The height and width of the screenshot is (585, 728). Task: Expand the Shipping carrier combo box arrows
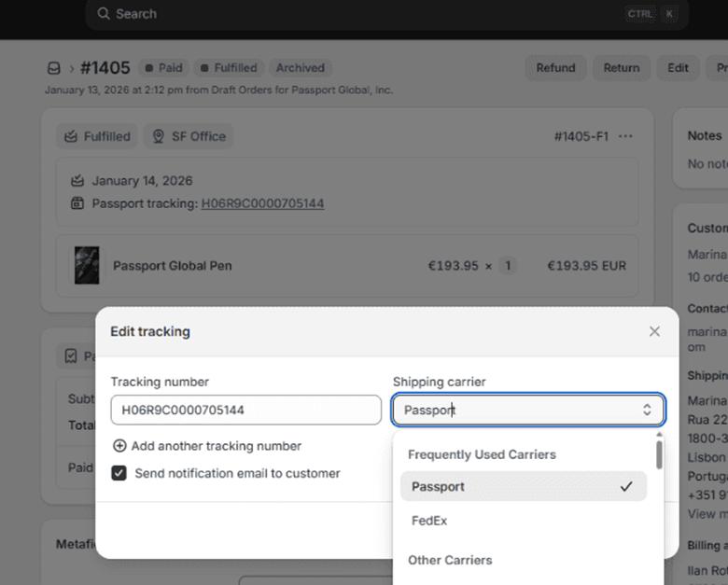(x=647, y=410)
